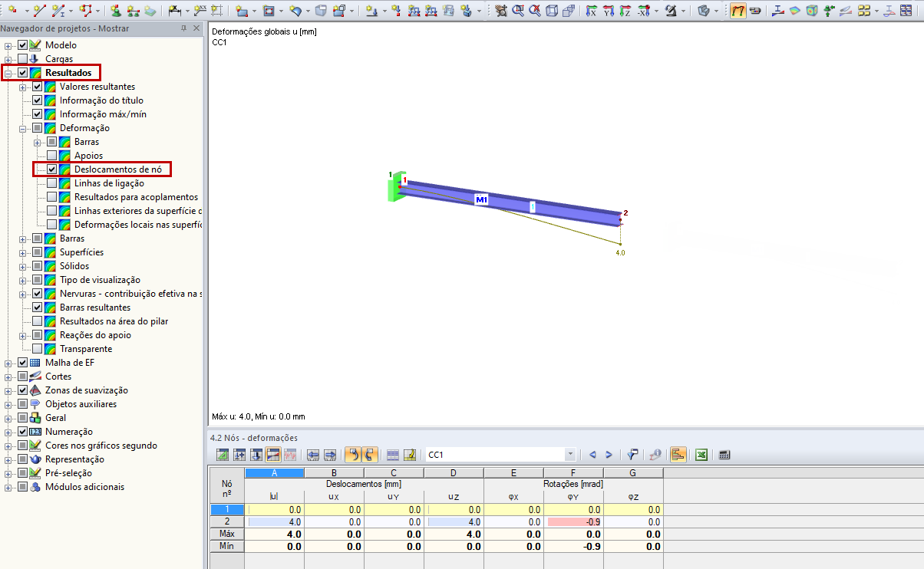
Task: Click the view in Y direction icon
Action: click(x=609, y=11)
